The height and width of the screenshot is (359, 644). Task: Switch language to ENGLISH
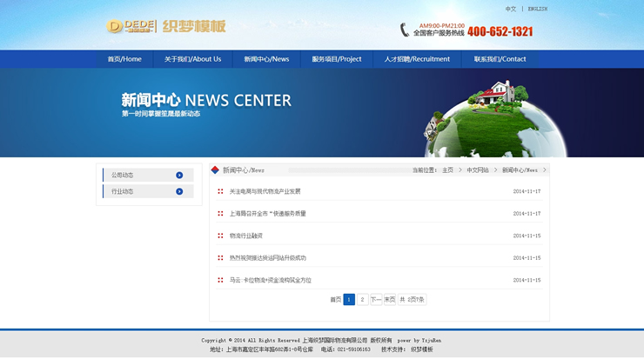[538, 9]
